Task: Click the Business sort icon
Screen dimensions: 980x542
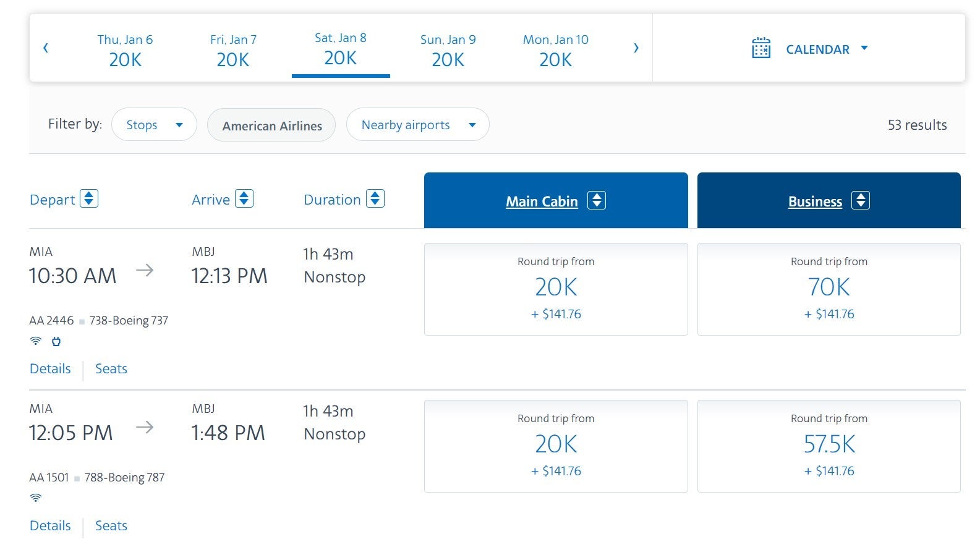Action: click(861, 201)
